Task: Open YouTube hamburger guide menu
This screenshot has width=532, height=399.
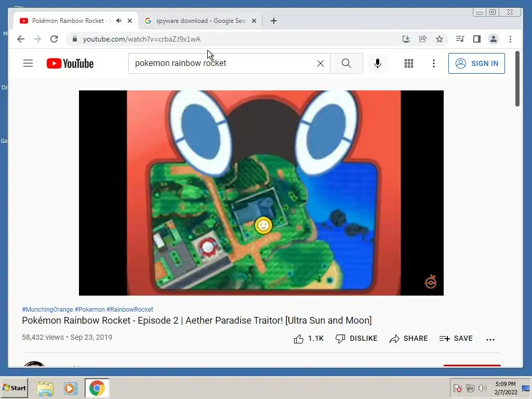Action: coord(28,63)
